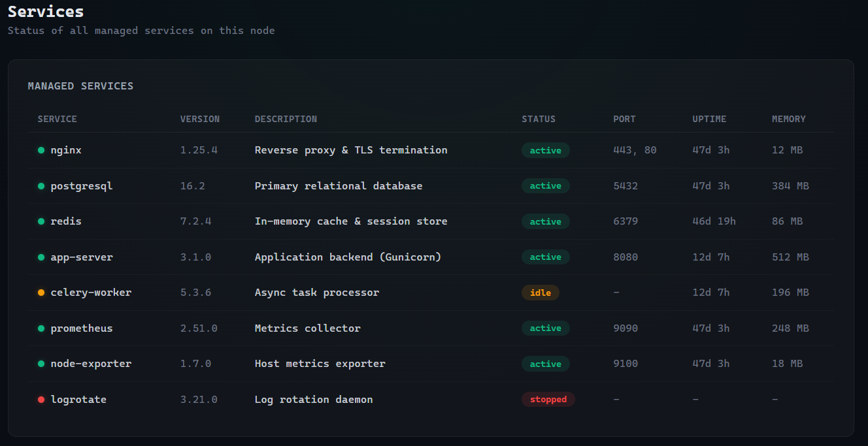This screenshot has height=446, width=868.
Task: Click the 'Log rotation daemon' description
Action: point(314,400)
